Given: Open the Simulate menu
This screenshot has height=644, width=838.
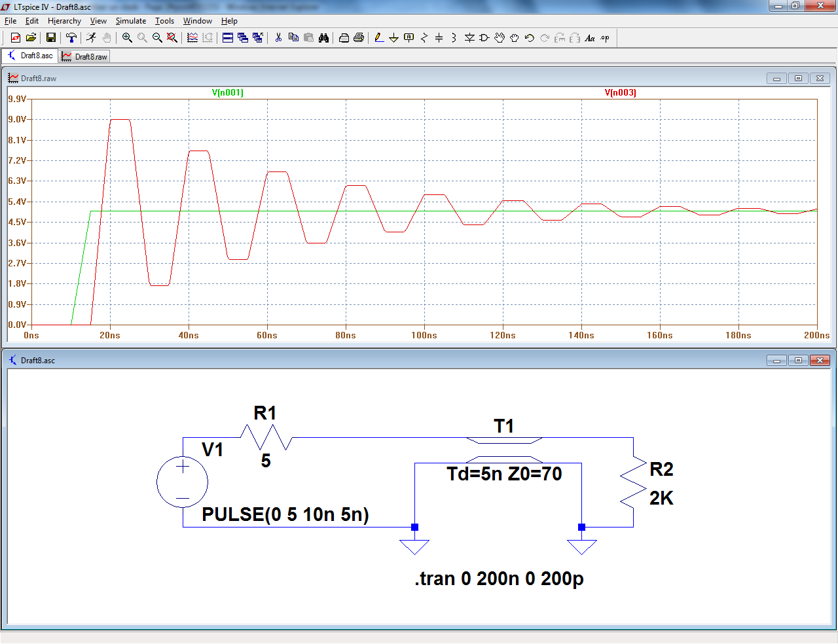Looking at the screenshot, I should pyautogui.click(x=131, y=21).
